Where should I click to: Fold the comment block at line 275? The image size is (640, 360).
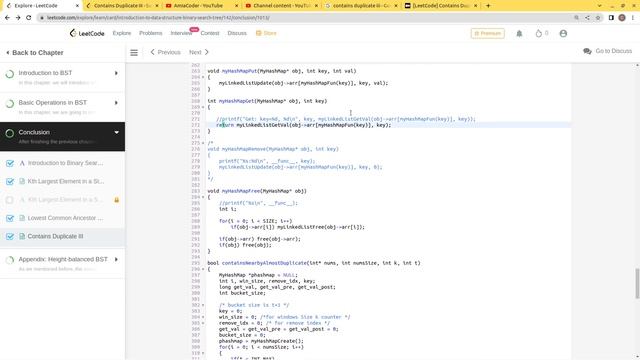pos(203,143)
